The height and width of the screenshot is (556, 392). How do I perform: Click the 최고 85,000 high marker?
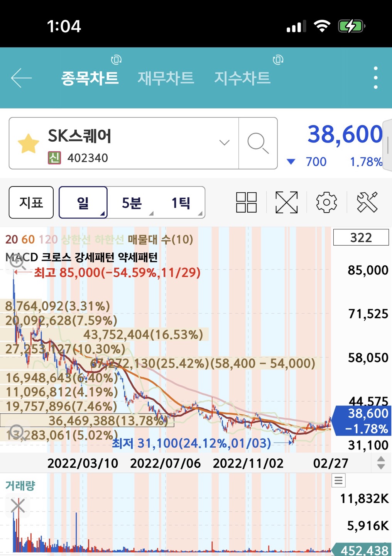pos(117,273)
